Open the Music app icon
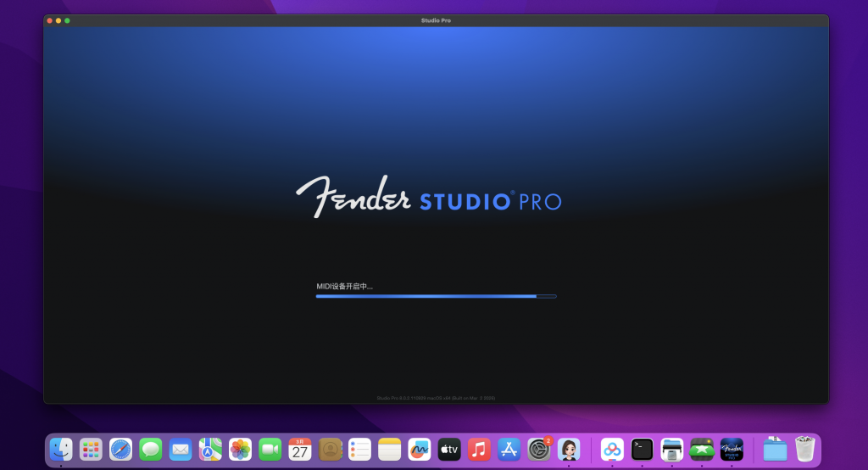 (x=479, y=449)
